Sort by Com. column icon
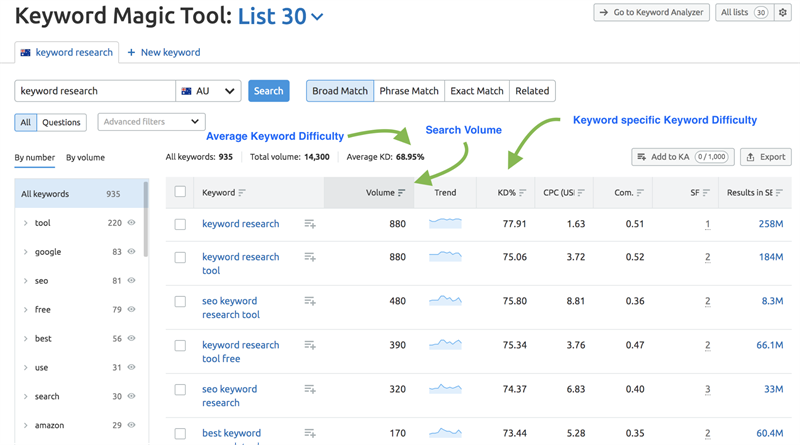Image resolution: width=800 pixels, height=445 pixels. (x=640, y=192)
